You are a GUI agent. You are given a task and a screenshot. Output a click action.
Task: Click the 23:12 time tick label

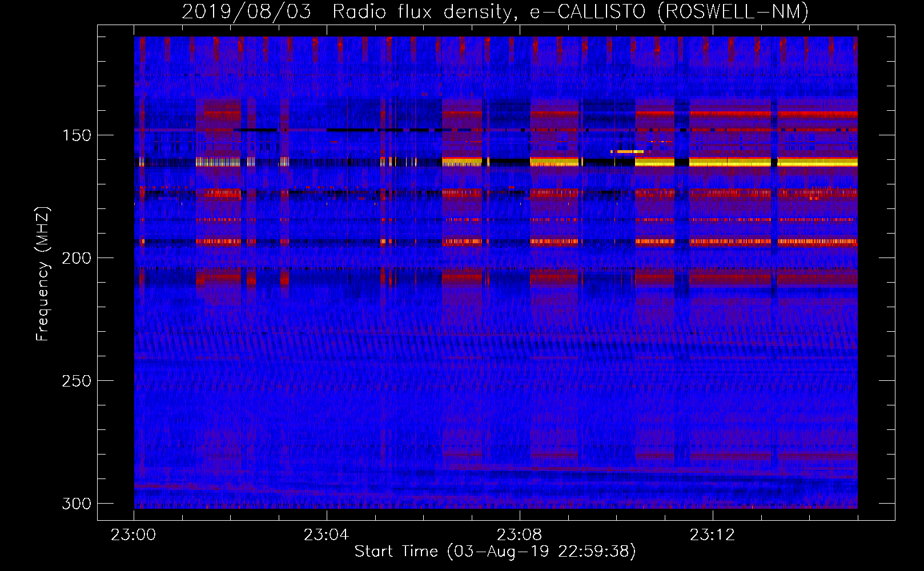pyautogui.click(x=713, y=535)
